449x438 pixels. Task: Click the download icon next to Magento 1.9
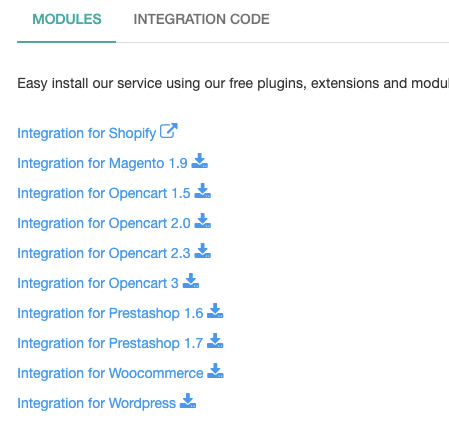[x=200, y=161]
